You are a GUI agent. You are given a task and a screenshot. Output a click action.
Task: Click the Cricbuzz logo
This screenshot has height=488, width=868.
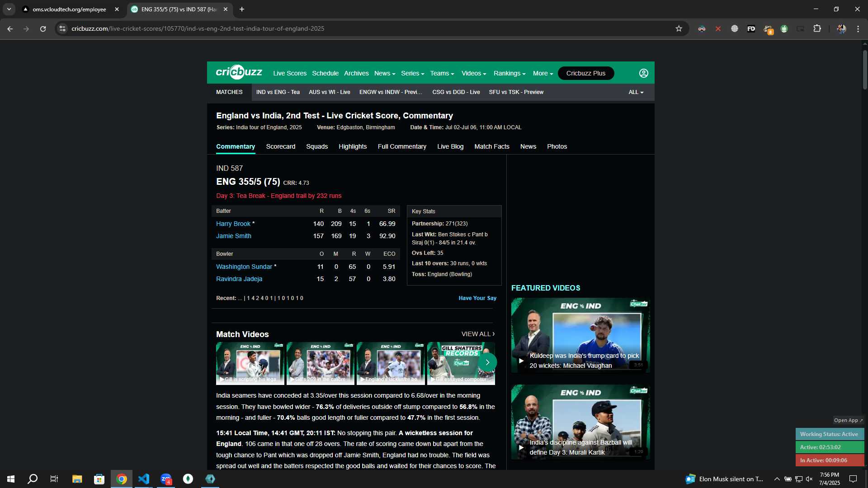tap(239, 72)
